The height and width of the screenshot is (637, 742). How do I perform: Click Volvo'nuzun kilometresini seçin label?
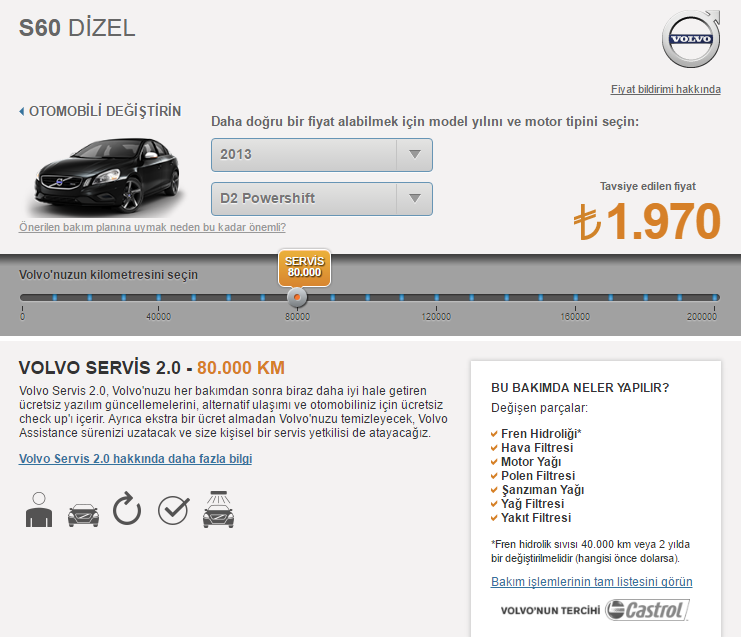pos(108,275)
